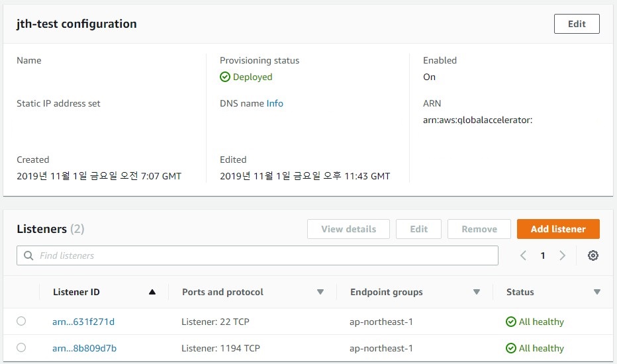Click healthy check icon for 1194 TCP listener
This screenshot has width=617, height=364.
pos(511,348)
